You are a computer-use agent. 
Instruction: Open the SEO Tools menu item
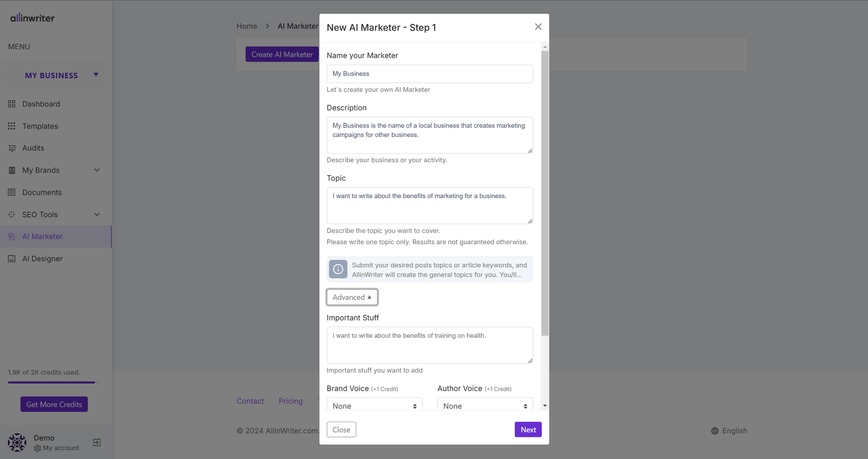(40, 214)
